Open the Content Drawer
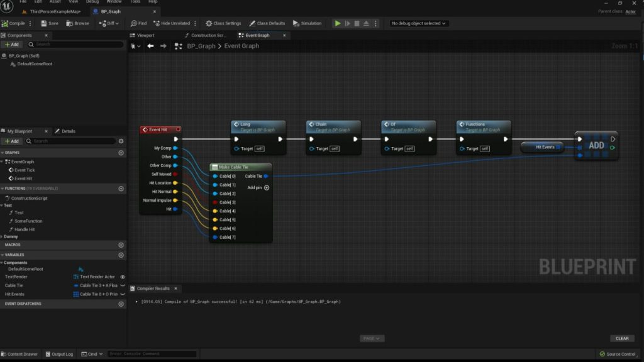 pyautogui.click(x=19, y=354)
